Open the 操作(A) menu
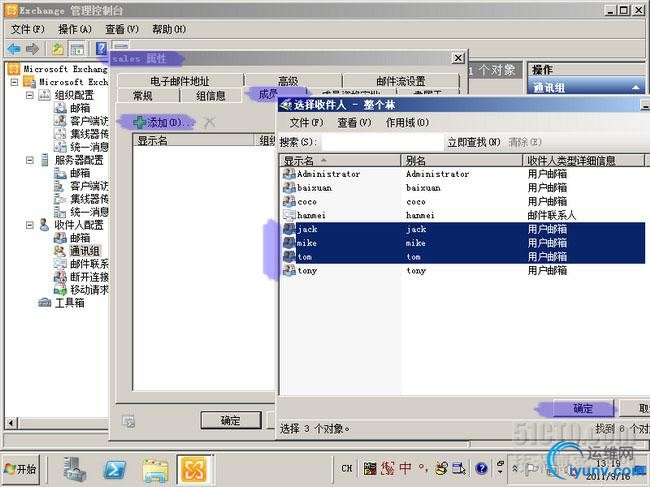650x487 pixels. pyautogui.click(x=75, y=29)
